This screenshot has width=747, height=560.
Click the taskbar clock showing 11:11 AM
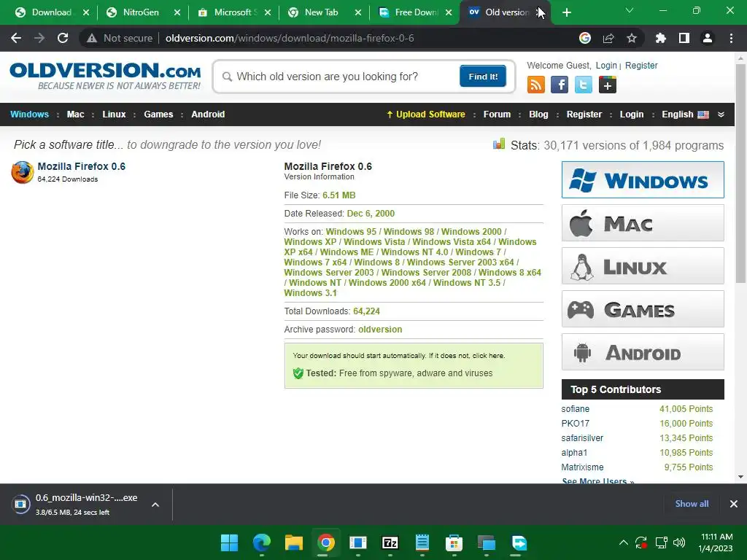716,542
